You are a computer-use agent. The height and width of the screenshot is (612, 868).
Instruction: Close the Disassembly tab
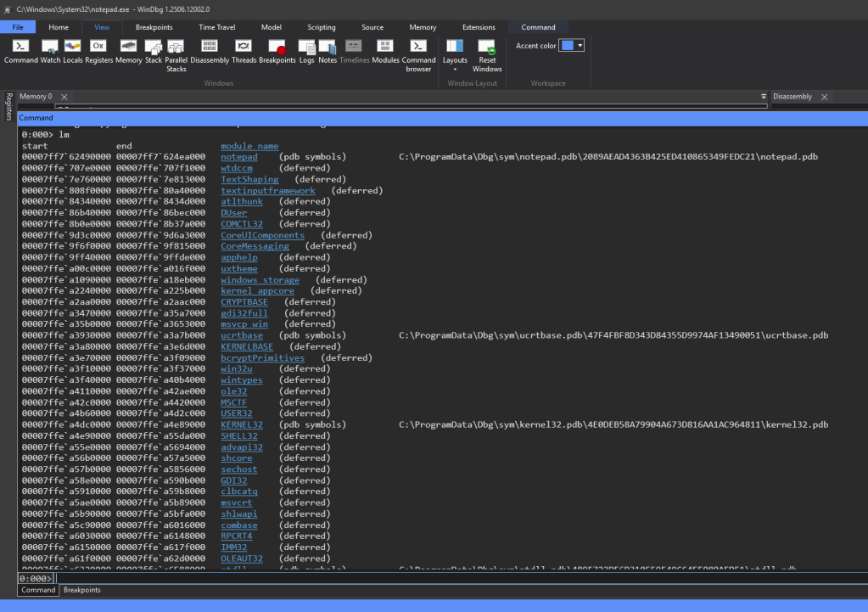pos(824,97)
